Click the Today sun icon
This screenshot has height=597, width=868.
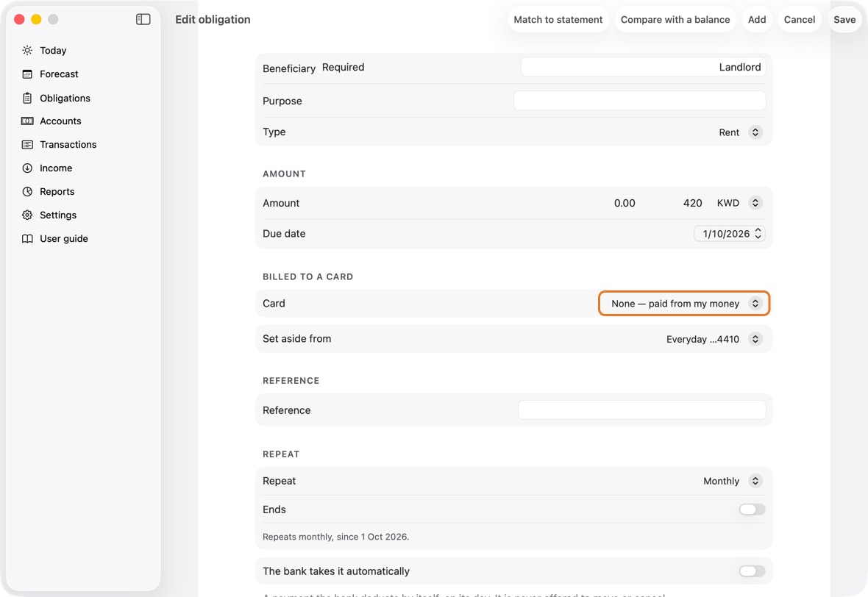27,50
